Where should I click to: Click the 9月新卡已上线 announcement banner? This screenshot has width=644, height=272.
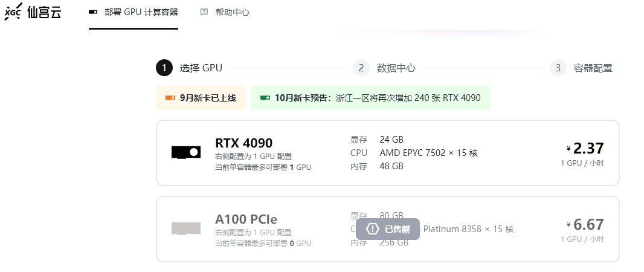(x=201, y=98)
